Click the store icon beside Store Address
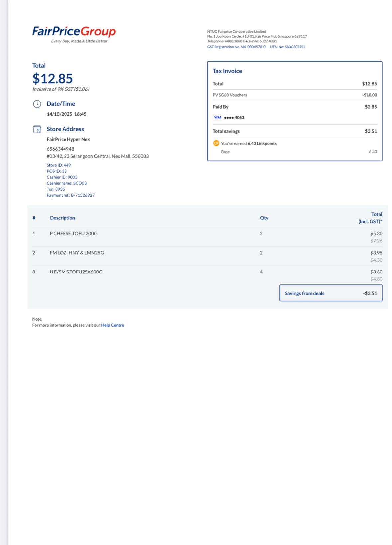Image resolution: width=392 pixels, height=545 pixels. click(37, 129)
